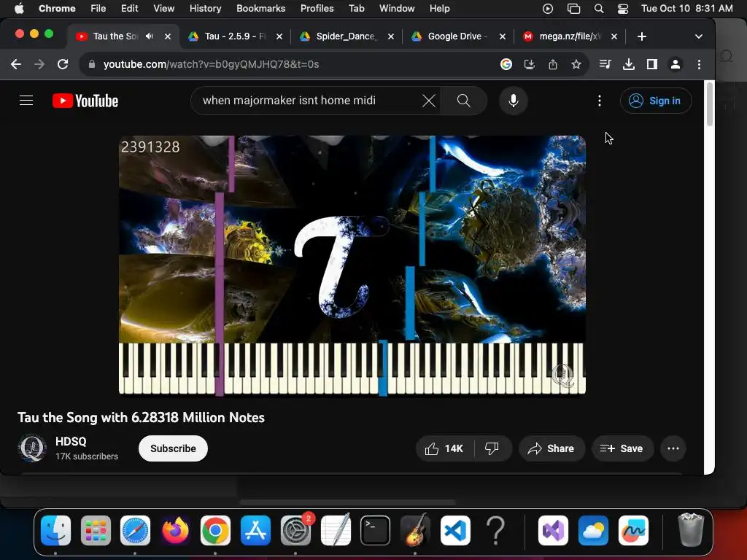Viewport: 747px width, 560px height.
Task: Go to YouTube home via logo
Action: click(x=85, y=101)
